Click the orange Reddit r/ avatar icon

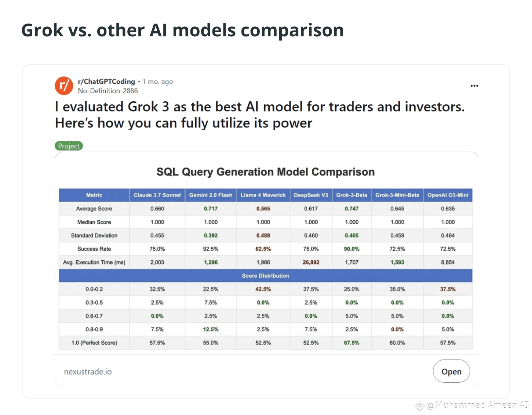pos(64,86)
